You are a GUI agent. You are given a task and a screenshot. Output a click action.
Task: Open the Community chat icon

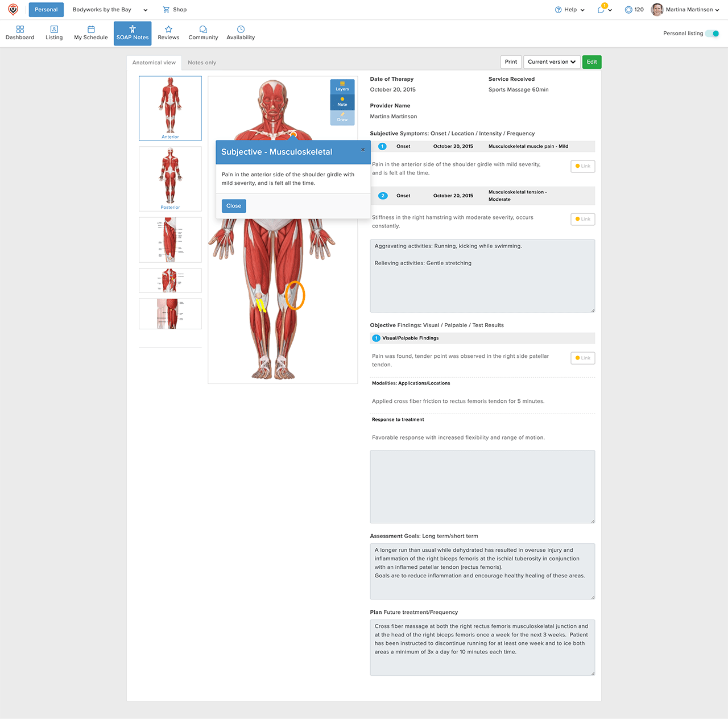(x=203, y=29)
